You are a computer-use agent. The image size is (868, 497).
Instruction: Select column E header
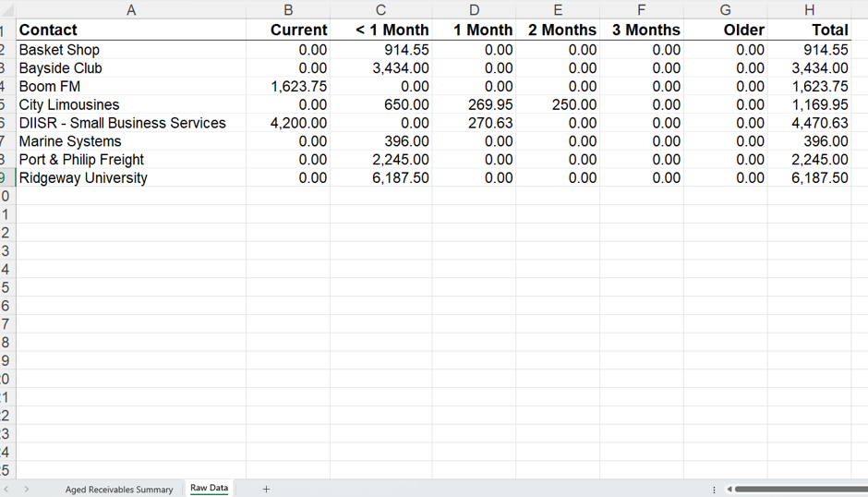pos(558,9)
